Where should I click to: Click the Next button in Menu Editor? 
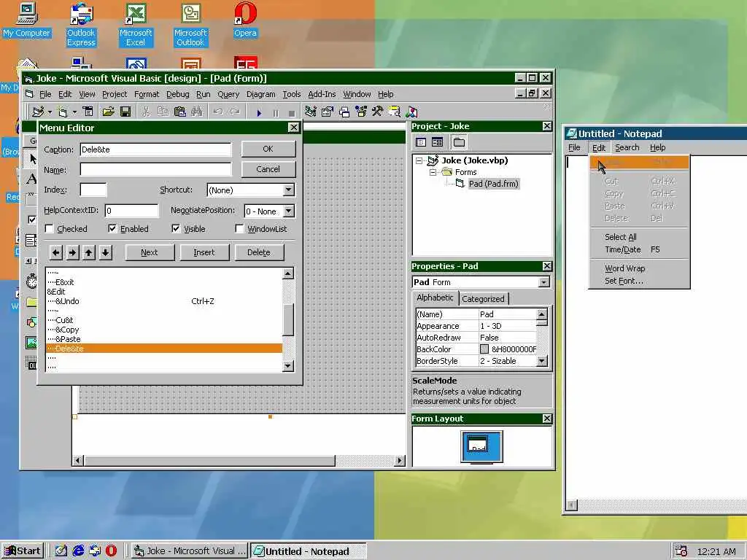(x=150, y=252)
